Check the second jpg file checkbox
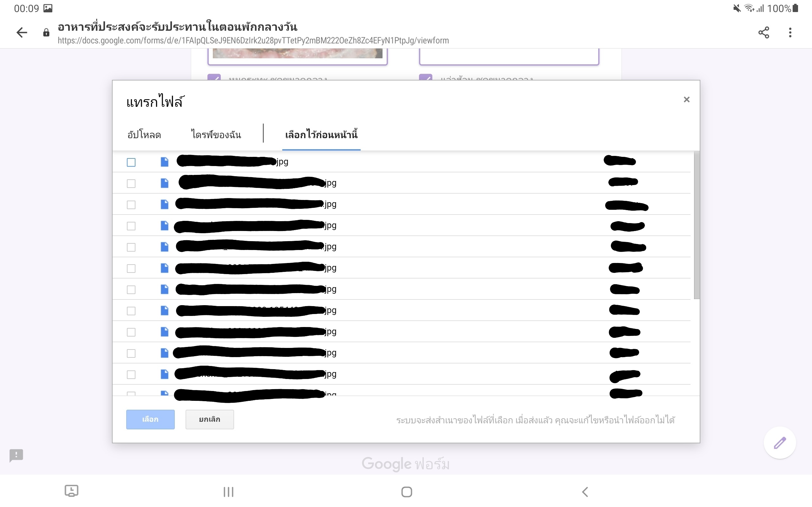812x507 pixels. [x=131, y=183]
